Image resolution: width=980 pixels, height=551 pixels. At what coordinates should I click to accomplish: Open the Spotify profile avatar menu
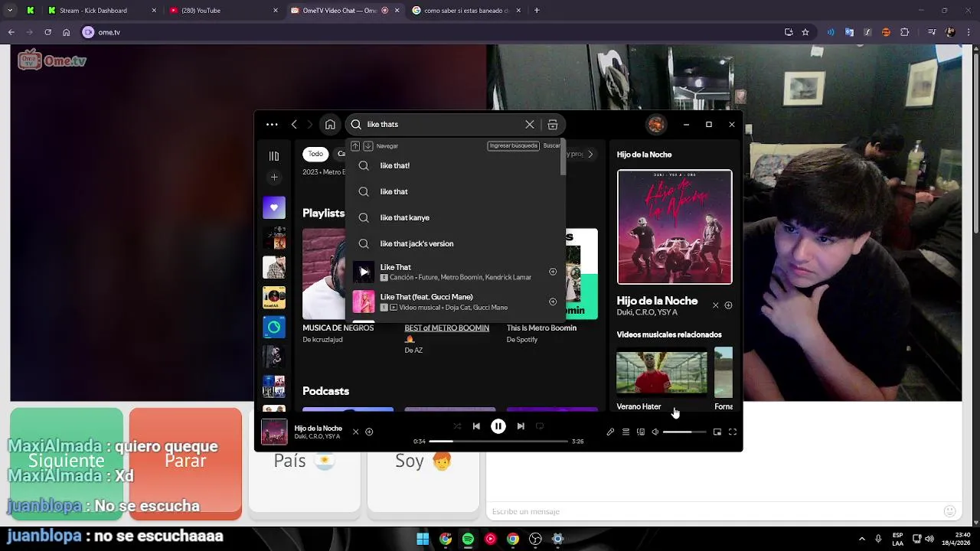tap(656, 124)
